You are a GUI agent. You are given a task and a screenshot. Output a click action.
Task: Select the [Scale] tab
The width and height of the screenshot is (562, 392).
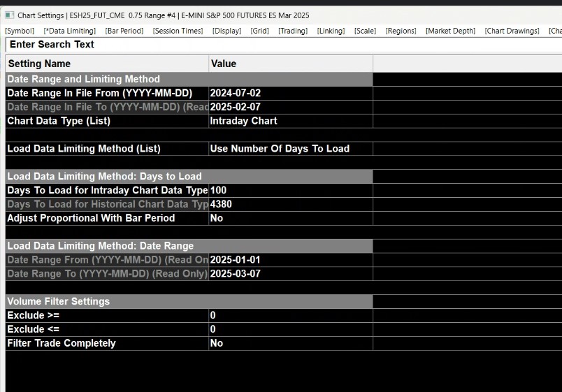click(x=365, y=31)
